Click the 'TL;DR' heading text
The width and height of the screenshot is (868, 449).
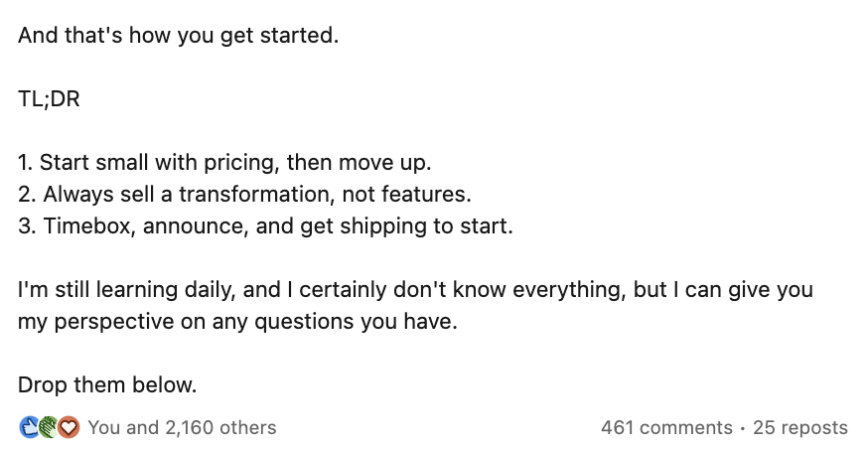pyautogui.click(x=49, y=99)
